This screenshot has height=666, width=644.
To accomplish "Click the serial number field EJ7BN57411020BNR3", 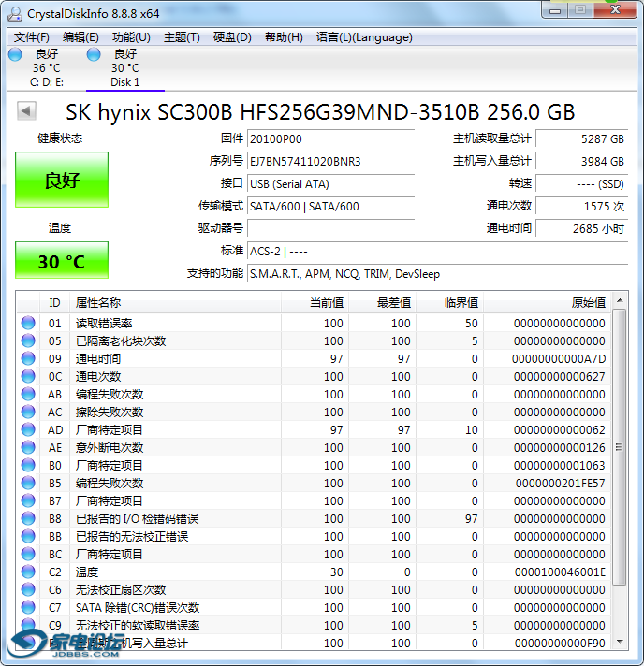I will [x=330, y=162].
